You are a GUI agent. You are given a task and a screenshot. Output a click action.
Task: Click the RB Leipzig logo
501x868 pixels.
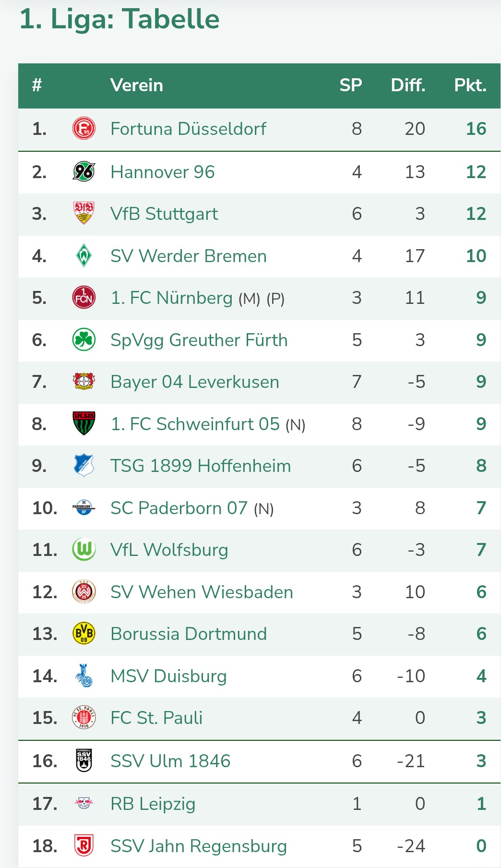[x=83, y=803]
